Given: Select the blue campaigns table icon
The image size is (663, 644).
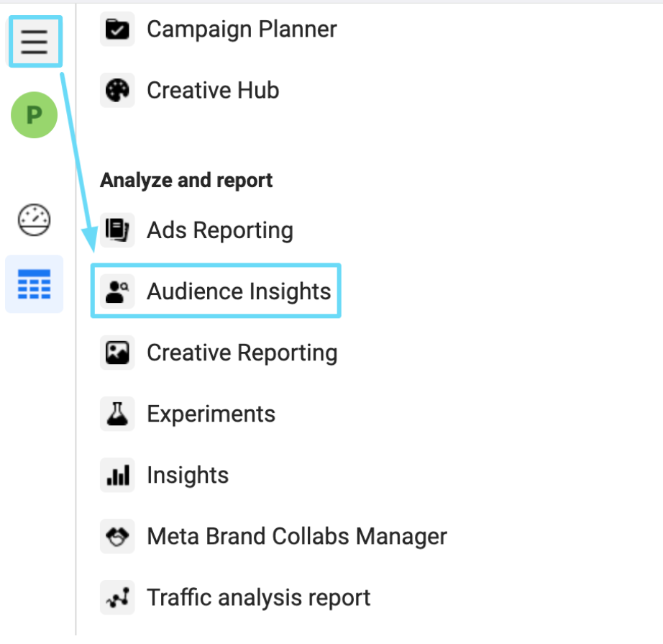Looking at the screenshot, I should (35, 284).
